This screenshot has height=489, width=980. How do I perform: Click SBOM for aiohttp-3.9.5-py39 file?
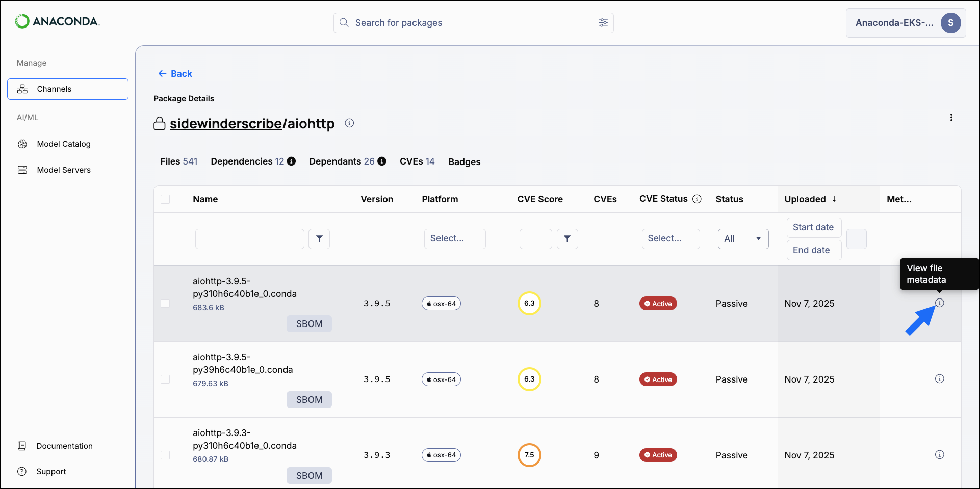point(309,400)
